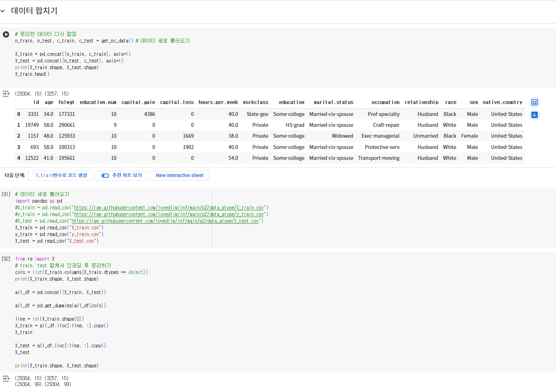Image resolution: width=556 pixels, height=392 pixels.
Task: Click Transport-moving cell in row 4
Action: pyautogui.click(x=379, y=158)
